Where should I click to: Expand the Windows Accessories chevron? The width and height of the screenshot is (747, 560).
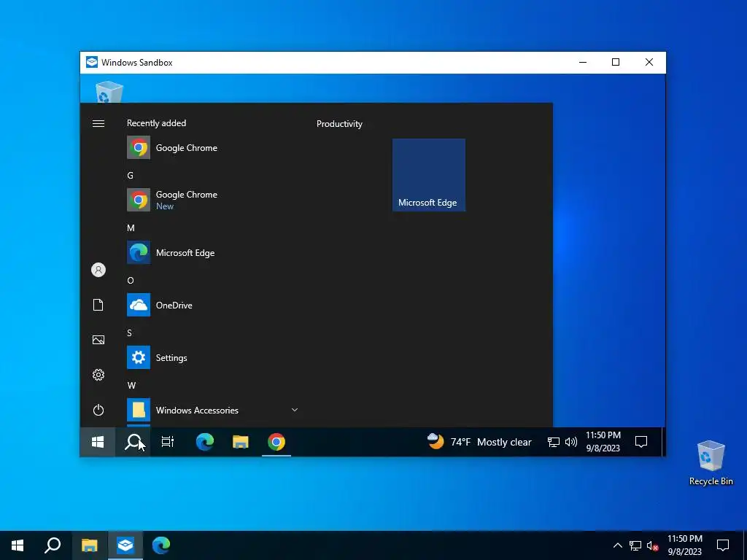pyautogui.click(x=295, y=410)
